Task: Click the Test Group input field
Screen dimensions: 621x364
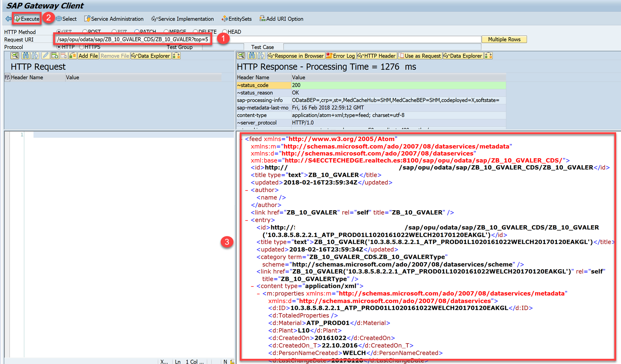Action: coord(223,47)
